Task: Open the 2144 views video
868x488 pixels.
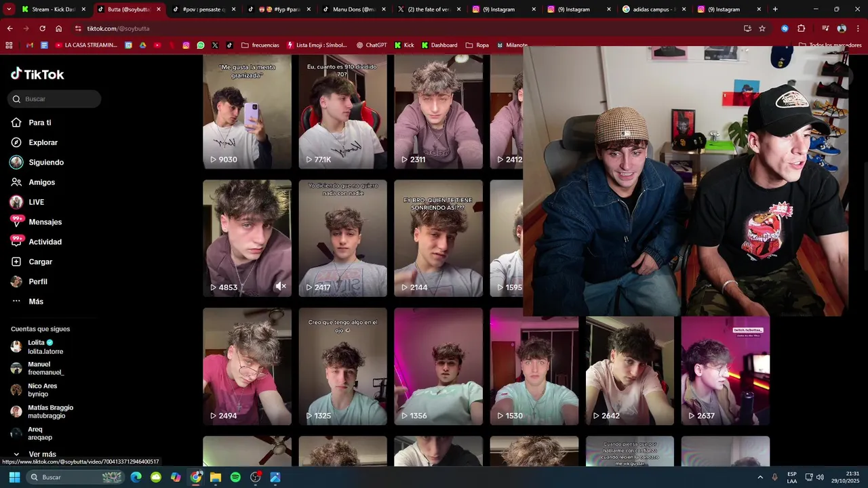Action: tap(438, 238)
